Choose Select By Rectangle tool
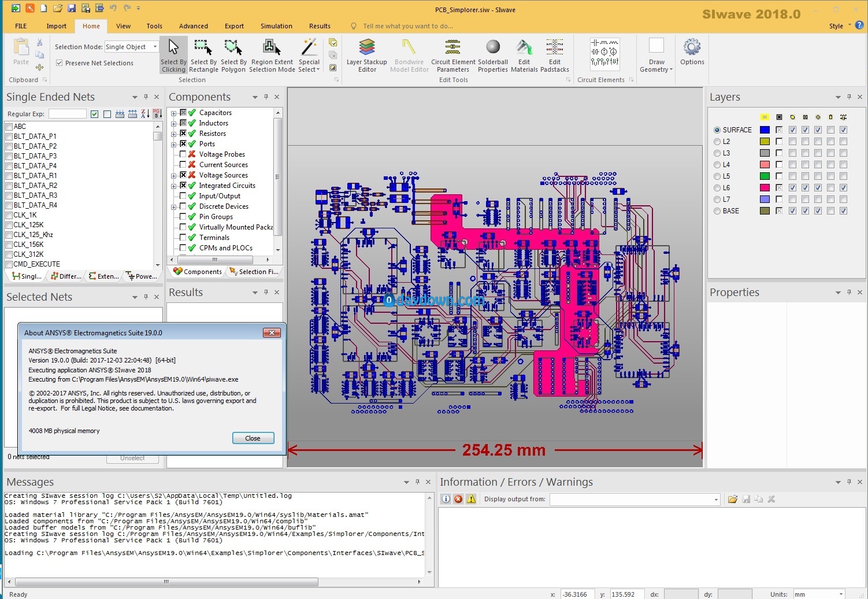The image size is (868, 599). point(203,56)
